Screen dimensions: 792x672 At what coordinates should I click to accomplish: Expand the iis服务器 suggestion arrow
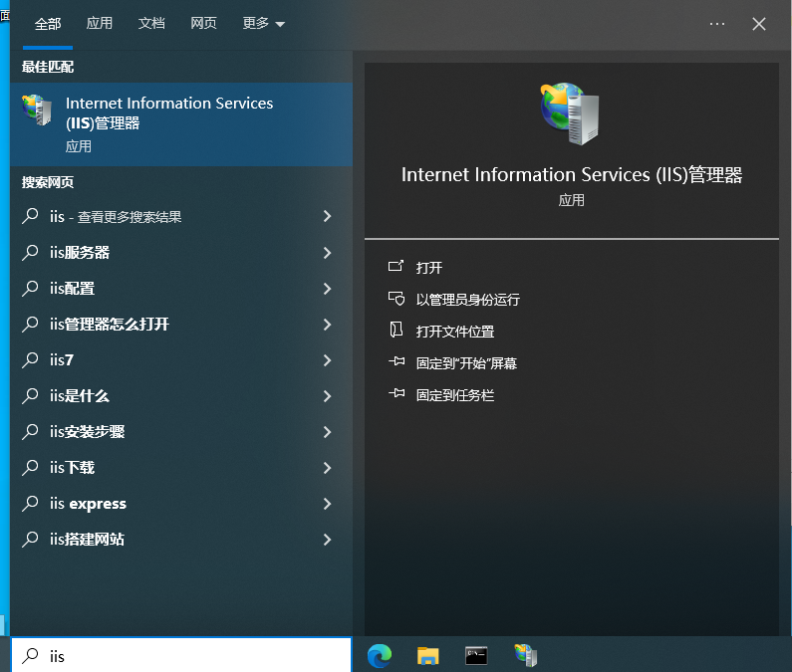(327, 253)
